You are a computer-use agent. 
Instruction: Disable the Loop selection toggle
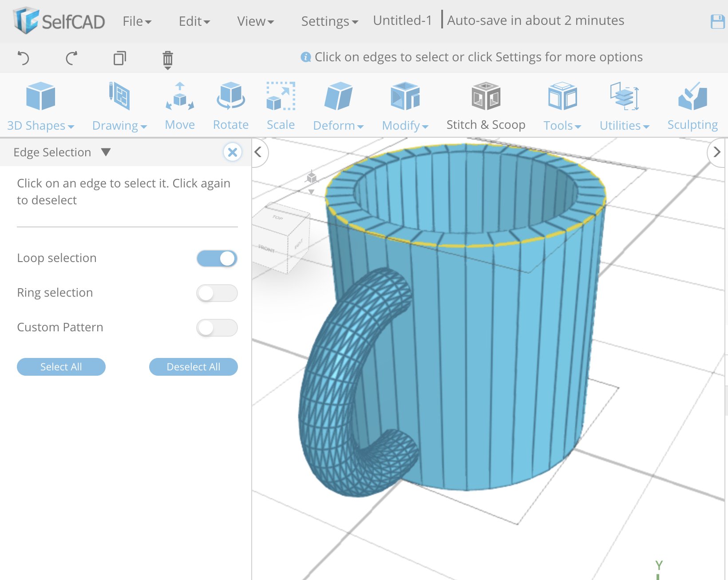pos(217,258)
